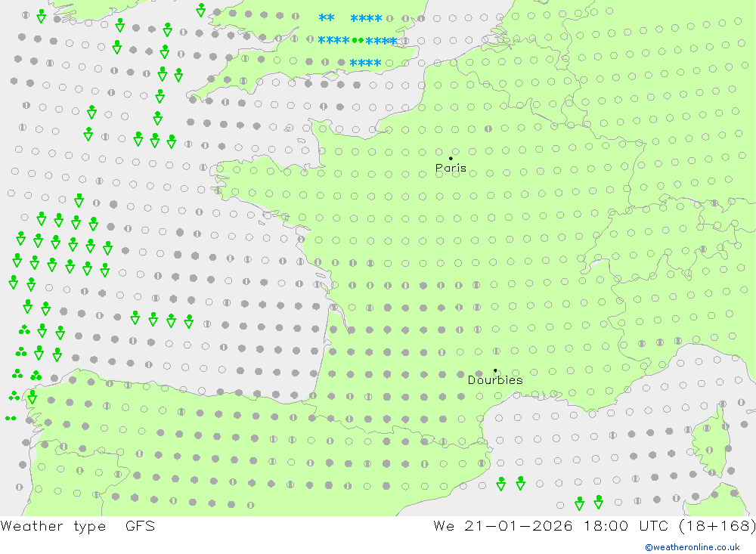Click the GFS model label
The width and height of the screenshot is (756, 554).
coord(141,526)
